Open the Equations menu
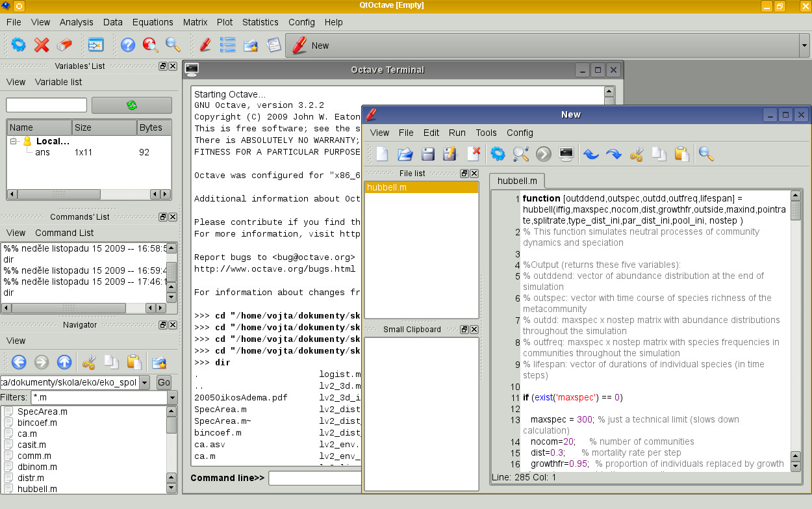The image size is (812, 509). (x=153, y=22)
